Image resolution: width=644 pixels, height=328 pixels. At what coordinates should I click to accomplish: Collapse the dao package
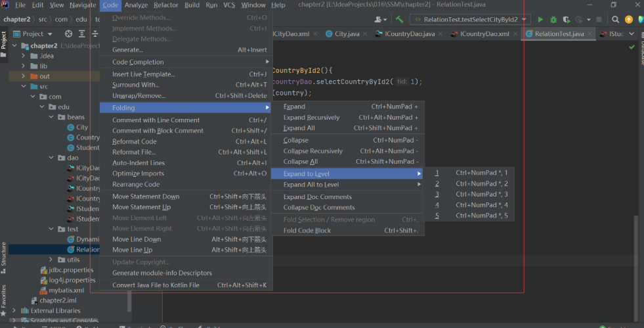click(51, 158)
